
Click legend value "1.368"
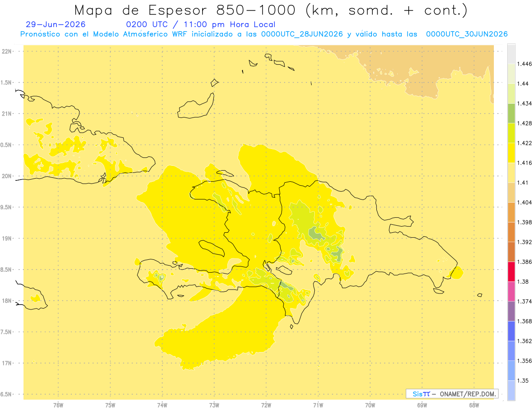(x=524, y=321)
